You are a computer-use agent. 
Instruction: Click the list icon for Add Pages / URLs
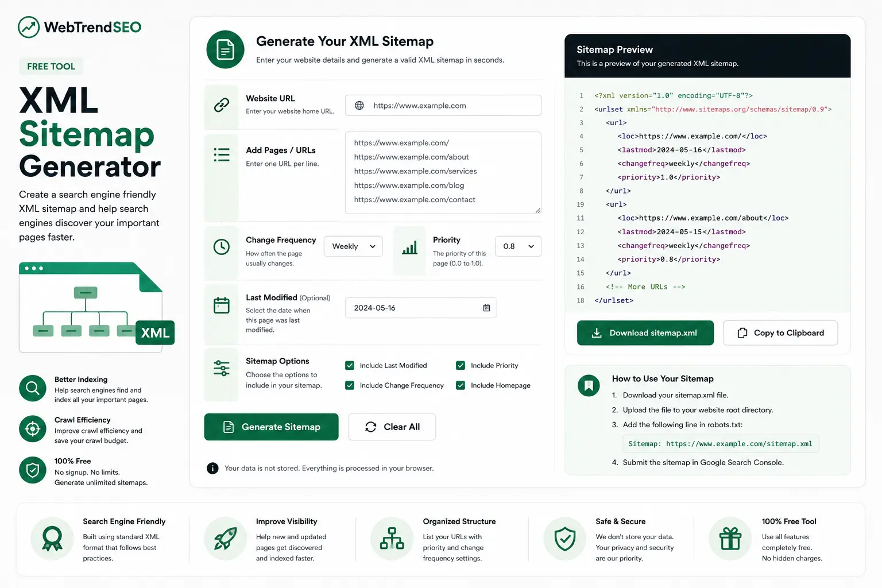pyautogui.click(x=222, y=154)
